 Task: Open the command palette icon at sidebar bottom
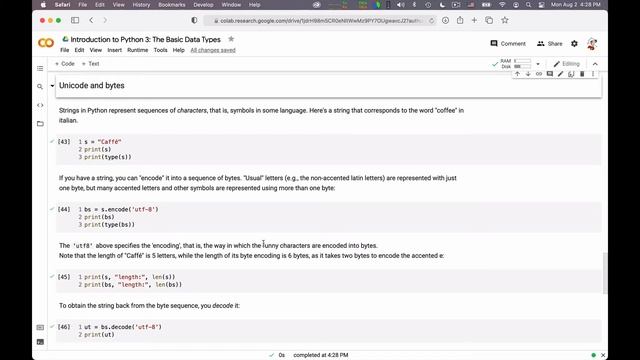(x=40, y=327)
